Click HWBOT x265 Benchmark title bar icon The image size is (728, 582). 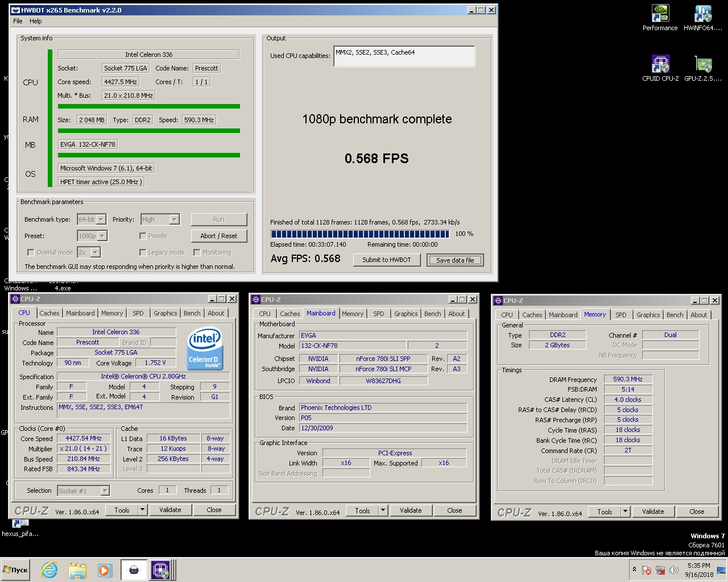click(x=16, y=10)
